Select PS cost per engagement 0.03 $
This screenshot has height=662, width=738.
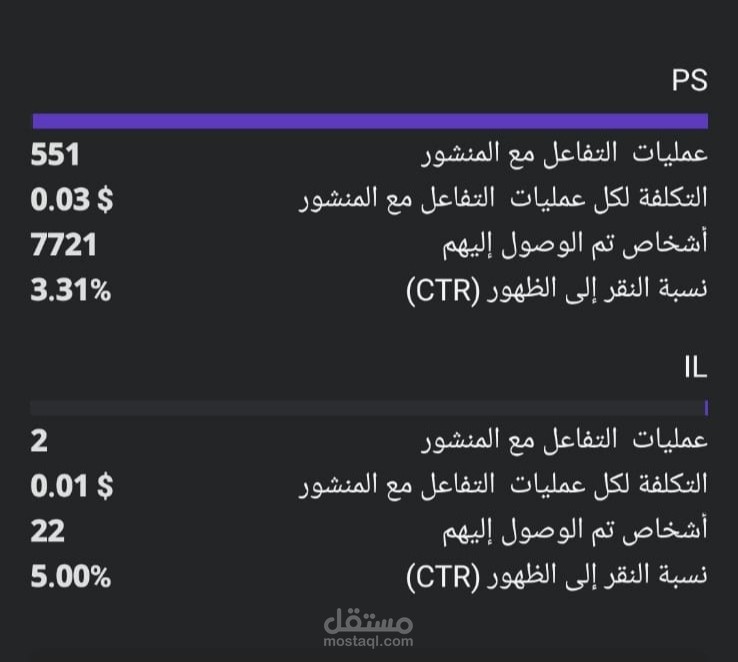pos(72,199)
